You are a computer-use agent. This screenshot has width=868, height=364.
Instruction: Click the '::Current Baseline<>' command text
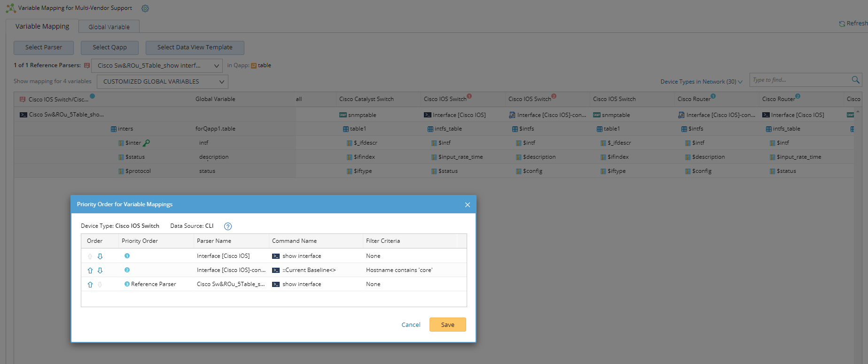tap(309, 270)
